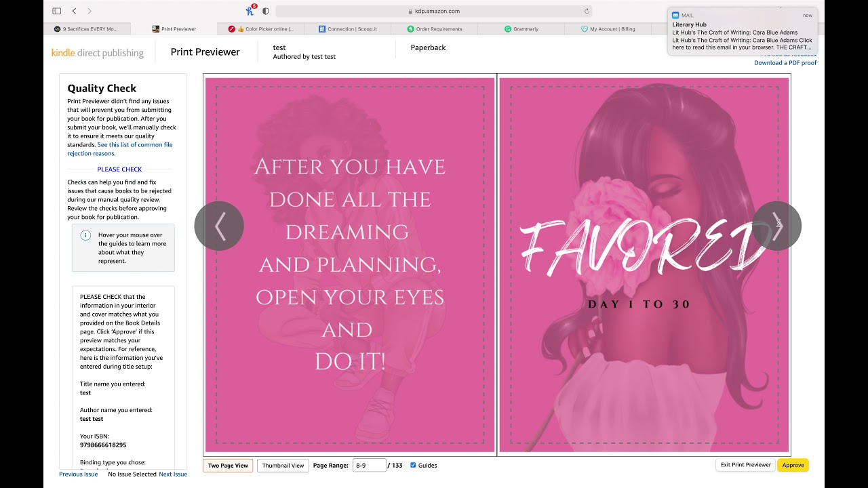Screen dimensions: 868x488
Task: Click the Page Range input field
Action: click(369, 466)
